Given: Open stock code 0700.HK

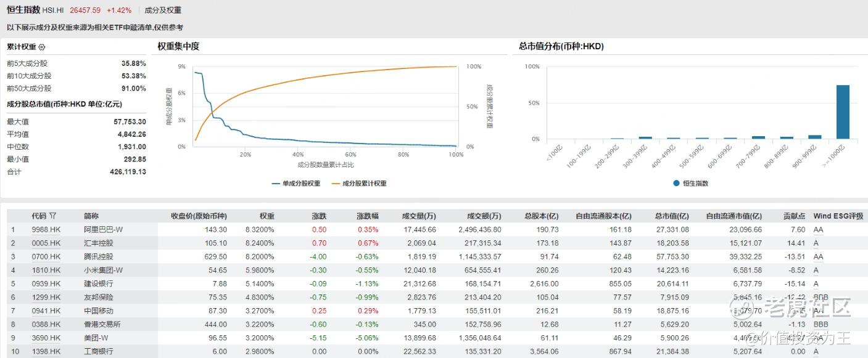Looking at the screenshot, I should [46, 256].
